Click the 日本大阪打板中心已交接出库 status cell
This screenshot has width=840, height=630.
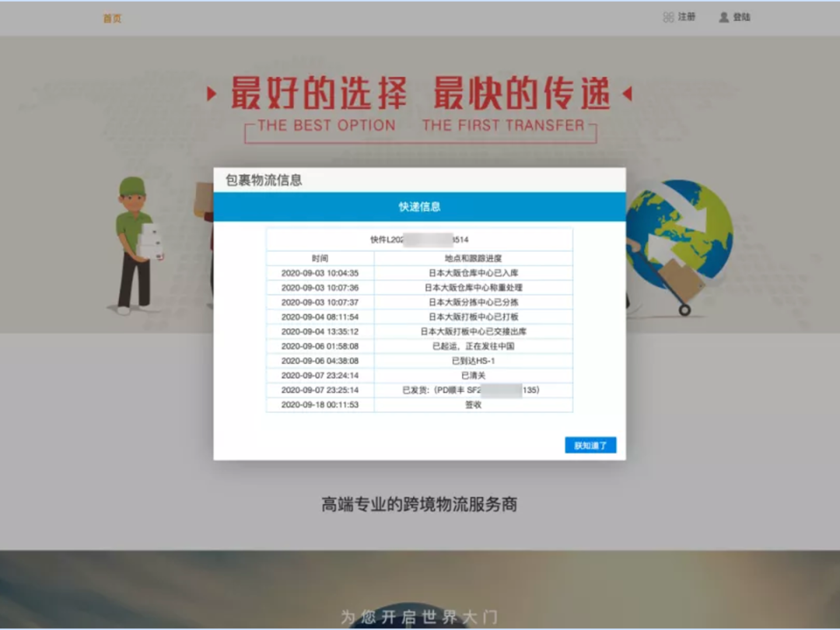(474, 331)
